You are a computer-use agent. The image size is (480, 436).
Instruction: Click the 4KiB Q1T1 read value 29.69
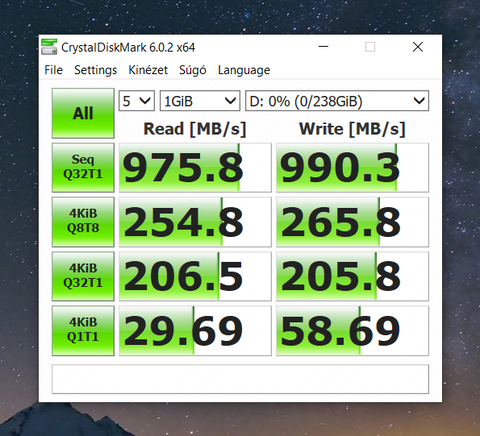coord(195,330)
